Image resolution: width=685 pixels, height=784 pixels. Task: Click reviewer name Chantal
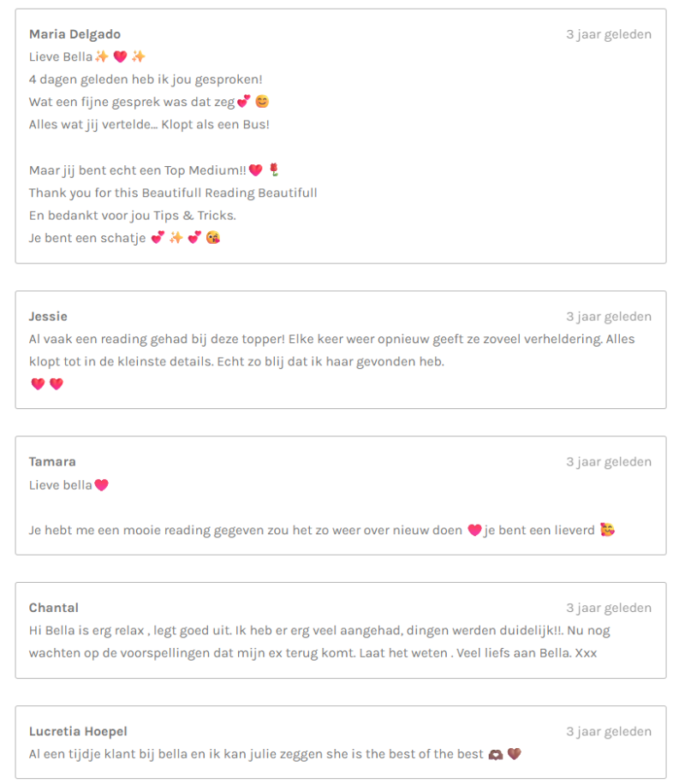(x=54, y=608)
